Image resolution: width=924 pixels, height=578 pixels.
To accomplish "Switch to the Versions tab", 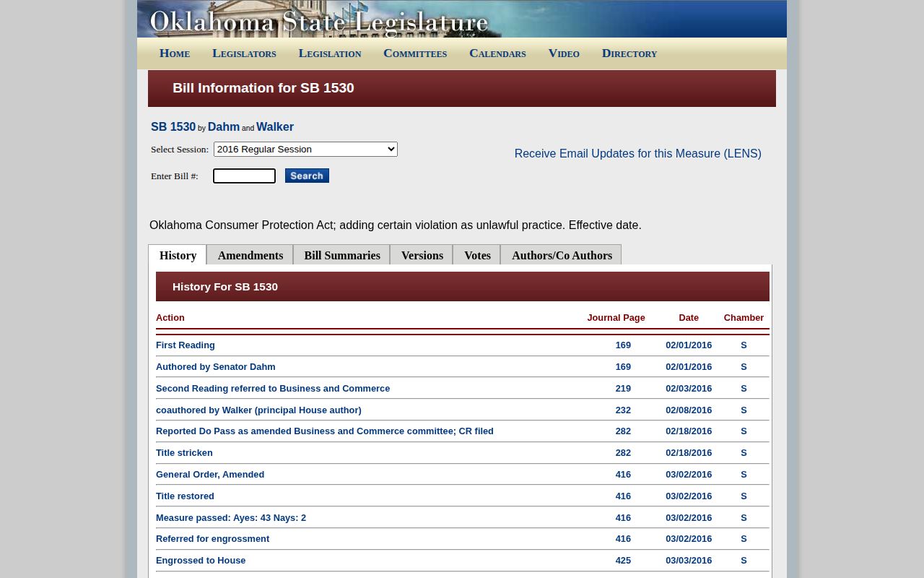I will pyautogui.click(x=422, y=255).
